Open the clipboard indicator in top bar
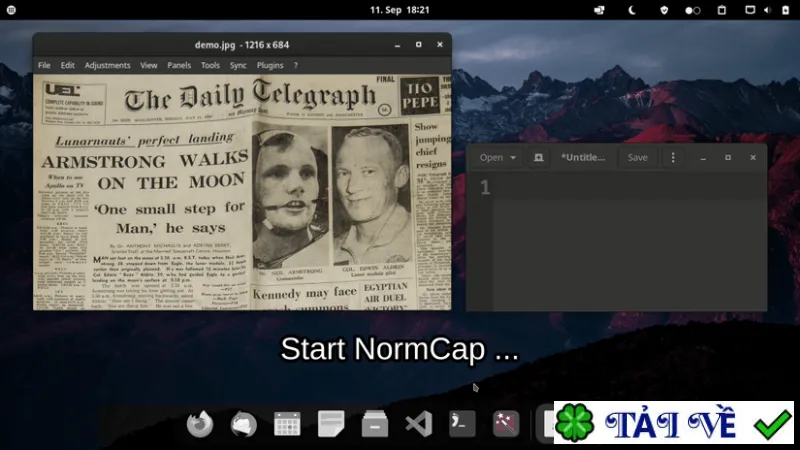The width and height of the screenshot is (800, 450). tap(721, 10)
